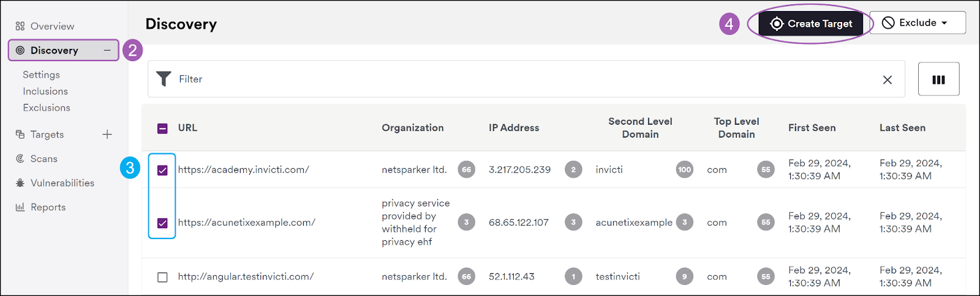Click badge 9 next to testinvicti
Screen dimensions: 980x296
685,276
